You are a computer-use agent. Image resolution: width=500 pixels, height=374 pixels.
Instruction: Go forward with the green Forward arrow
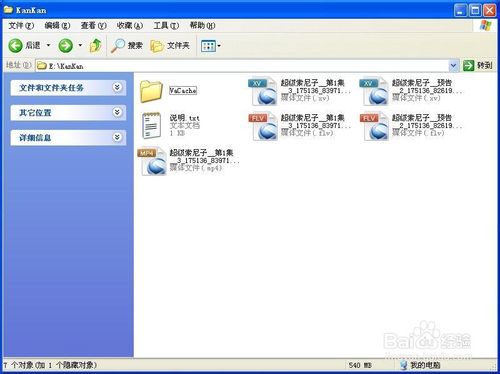tap(65, 45)
